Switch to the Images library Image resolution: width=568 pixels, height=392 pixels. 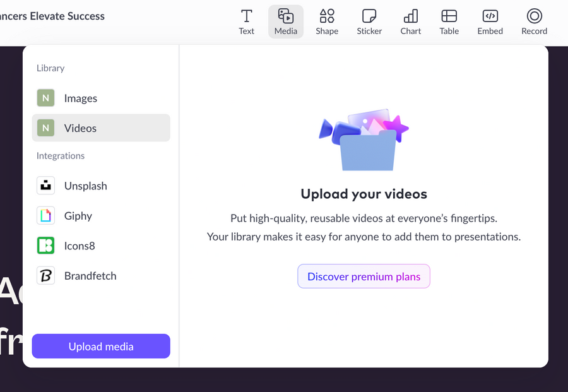[x=81, y=98]
